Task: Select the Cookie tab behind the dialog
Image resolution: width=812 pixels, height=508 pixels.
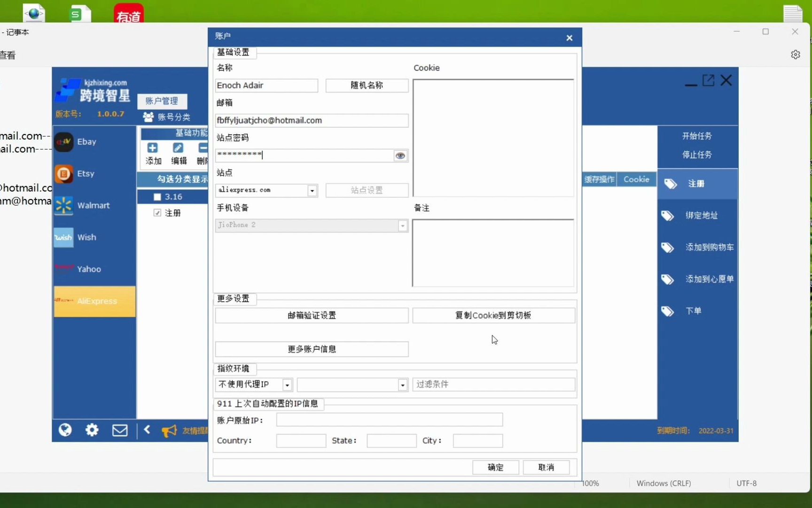Action: (x=636, y=179)
